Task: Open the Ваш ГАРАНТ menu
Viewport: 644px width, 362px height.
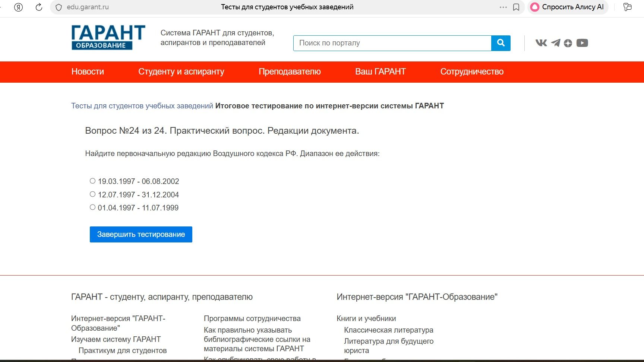Action: [381, 72]
